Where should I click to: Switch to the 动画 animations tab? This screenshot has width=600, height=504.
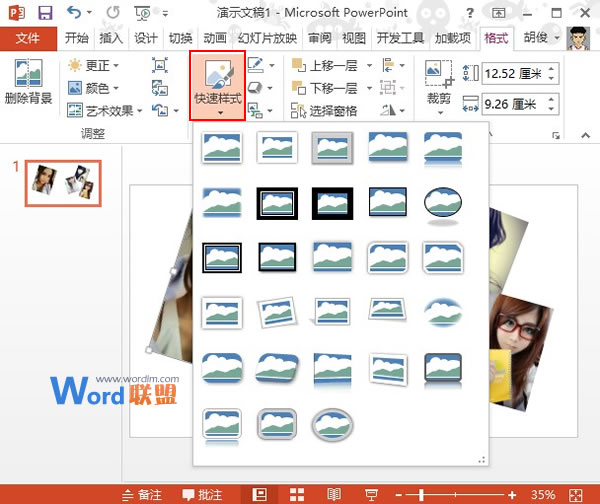click(215, 38)
